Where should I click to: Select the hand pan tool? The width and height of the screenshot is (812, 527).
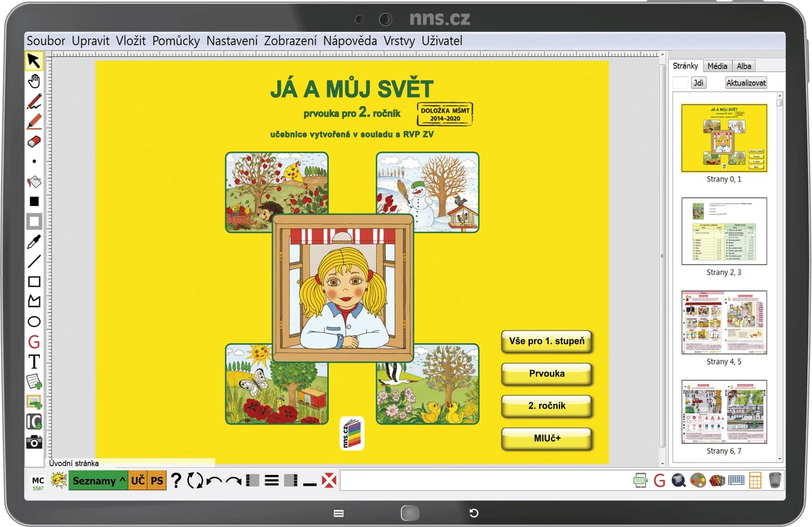pos(34,81)
